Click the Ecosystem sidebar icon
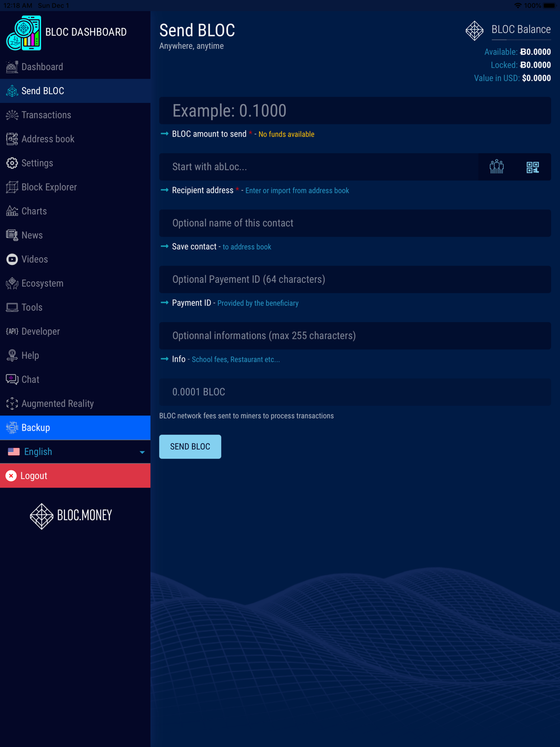 coord(12,284)
